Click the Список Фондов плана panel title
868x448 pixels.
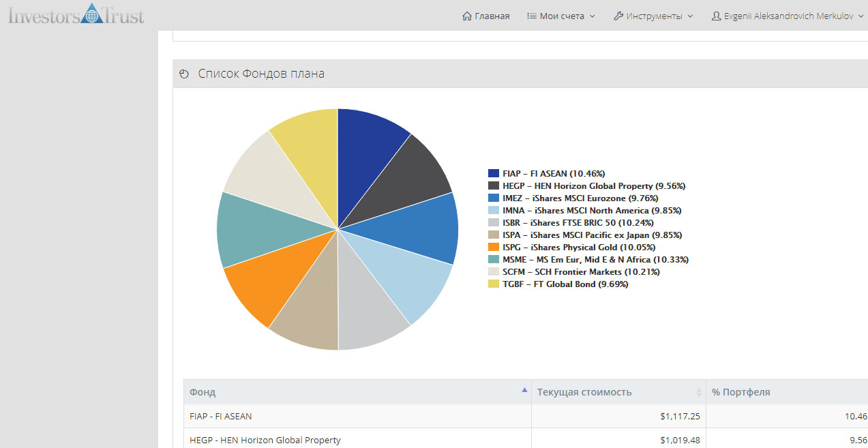[261, 74]
